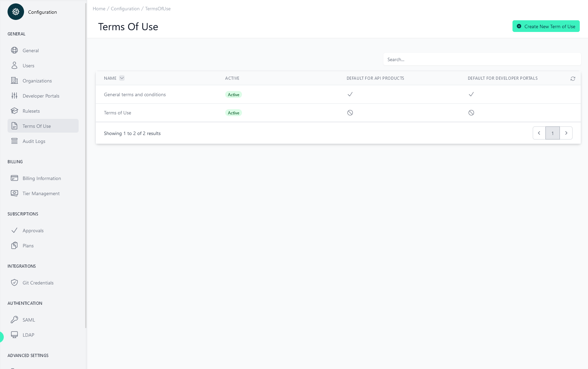This screenshot has width=588, height=369.
Task: Open Home via the breadcrumb link
Action: pos(99,9)
